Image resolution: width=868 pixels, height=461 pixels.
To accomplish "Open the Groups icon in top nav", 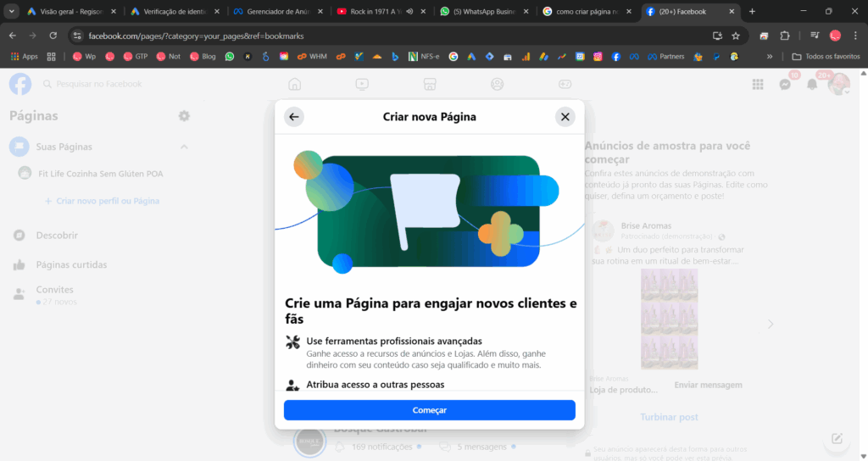I will point(497,84).
